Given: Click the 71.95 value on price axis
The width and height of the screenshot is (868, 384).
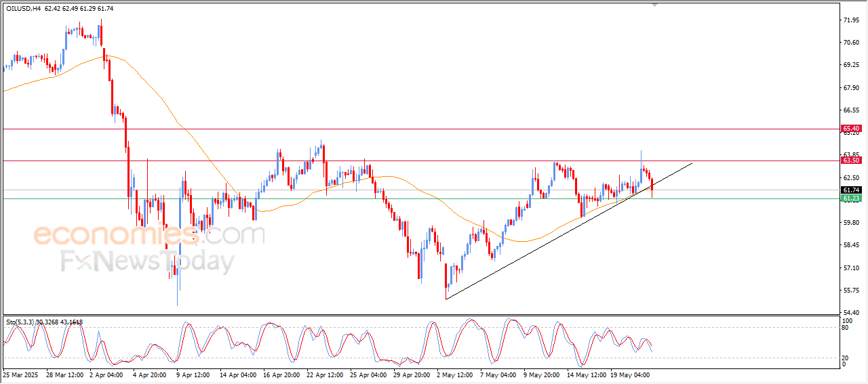Looking at the screenshot, I should point(852,20).
